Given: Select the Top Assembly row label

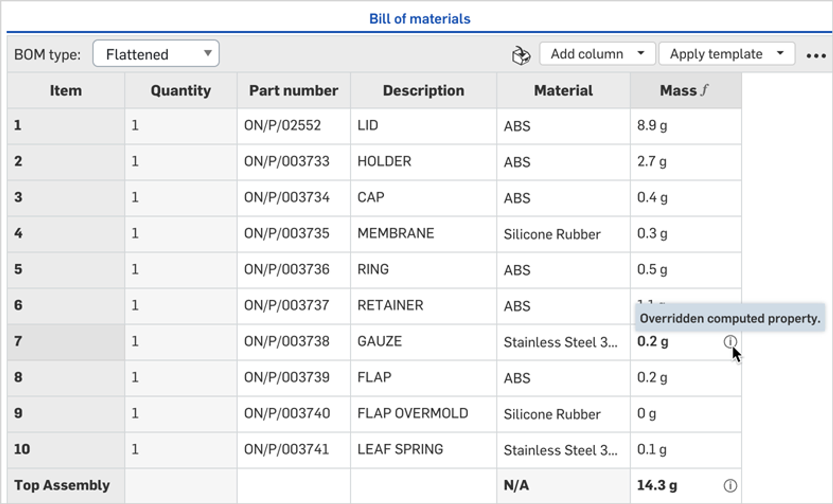Looking at the screenshot, I should [62, 485].
